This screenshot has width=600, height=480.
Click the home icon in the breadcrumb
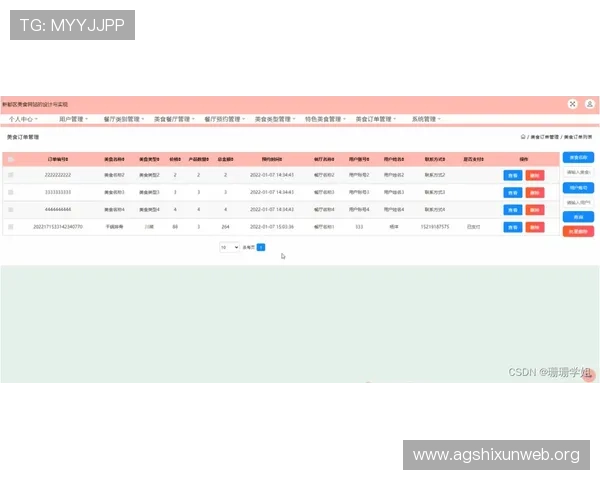click(x=523, y=136)
